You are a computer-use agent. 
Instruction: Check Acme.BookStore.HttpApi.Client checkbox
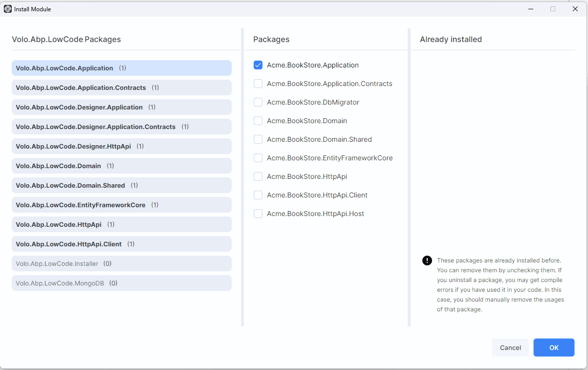tap(258, 195)
